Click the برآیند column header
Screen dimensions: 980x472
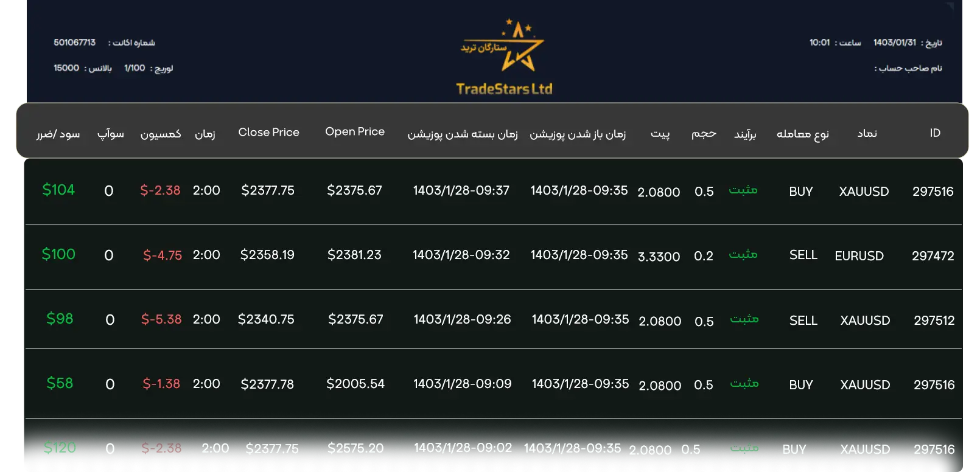tap(745, 134)
